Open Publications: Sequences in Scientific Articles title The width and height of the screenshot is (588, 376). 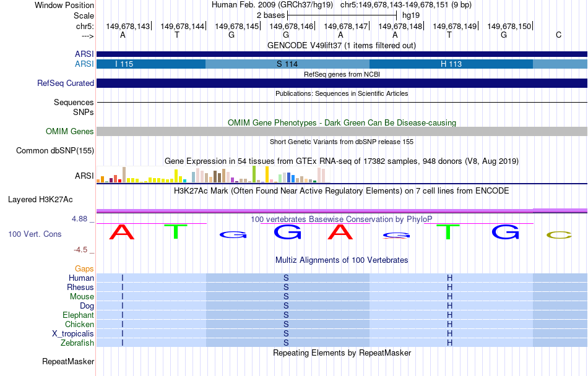tap(342, 93)
